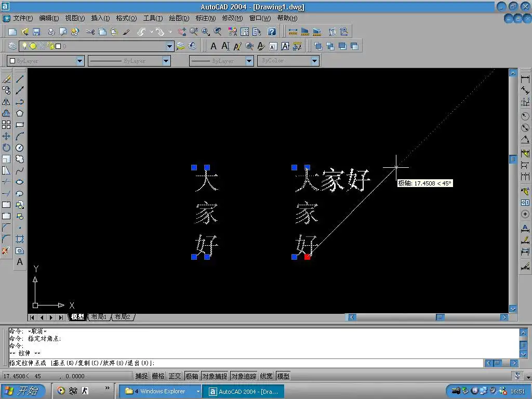Screen dimensions: 532x399
Task: Click the Help question mark icon
Action: [271, 32]
